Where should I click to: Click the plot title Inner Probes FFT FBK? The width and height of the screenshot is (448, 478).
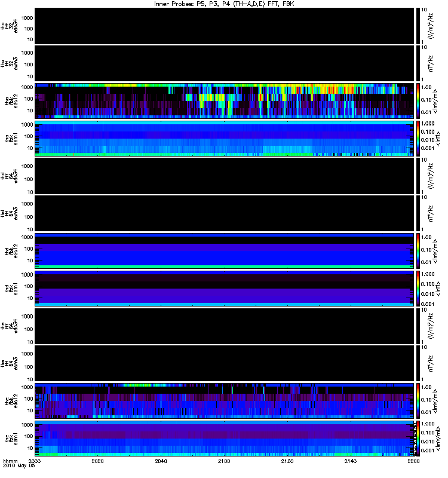tap(224, 4)
